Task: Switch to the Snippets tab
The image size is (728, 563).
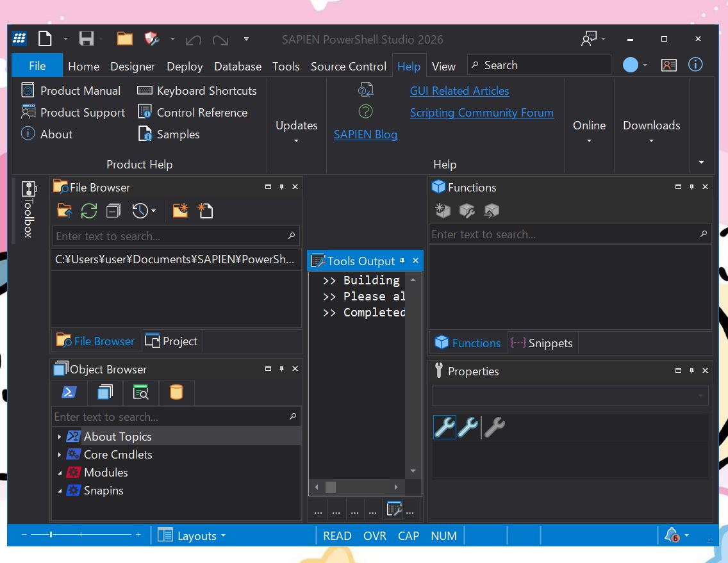Action: [x=542, y=343]
